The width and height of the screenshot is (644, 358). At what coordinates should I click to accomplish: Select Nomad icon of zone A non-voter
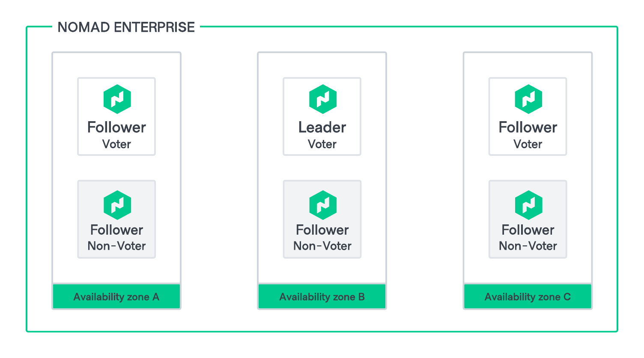click(117, 205)
